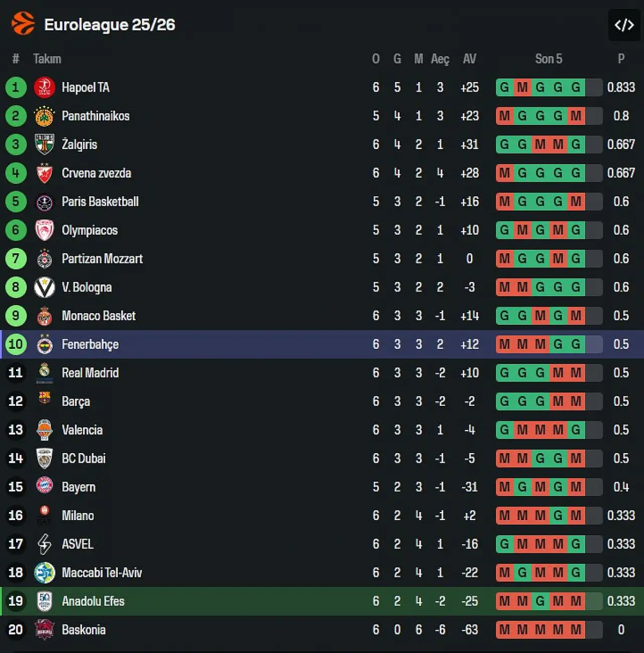Click the Euroleague orange logo
Image resolution: width=644 pixels, height=653 pixels.
tap(23, 24)
